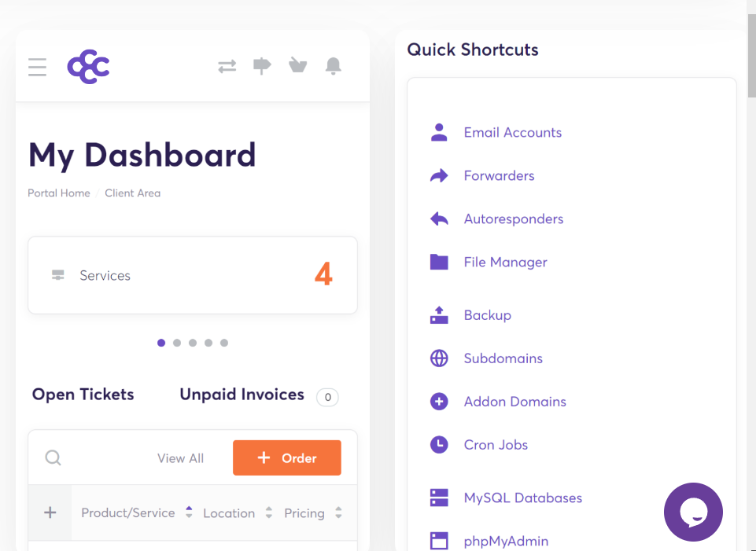The image size is (756, 551).
Task: Click the Forwarders arrow icon
Action: pos(439,176)
